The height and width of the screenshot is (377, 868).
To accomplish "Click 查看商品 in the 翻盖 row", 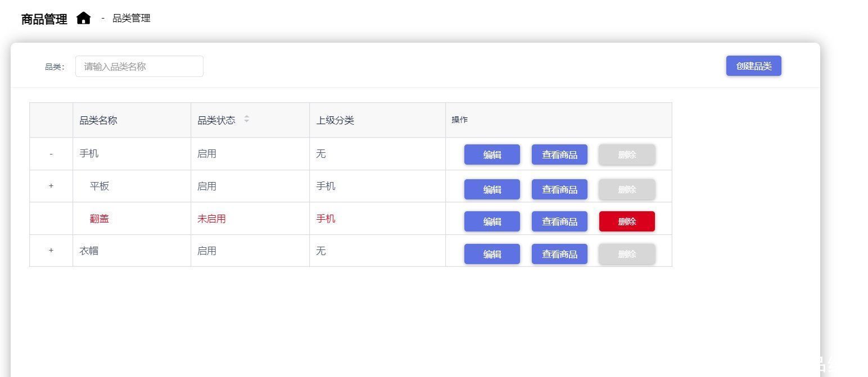I will click(x=559, y=221).
